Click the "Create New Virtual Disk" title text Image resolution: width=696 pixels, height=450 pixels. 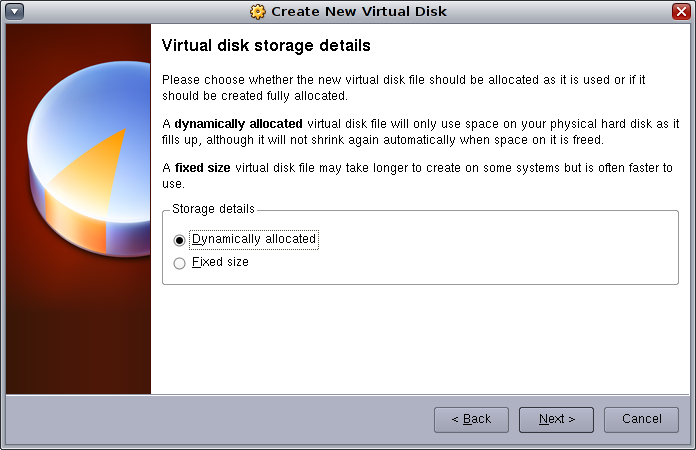359,11
